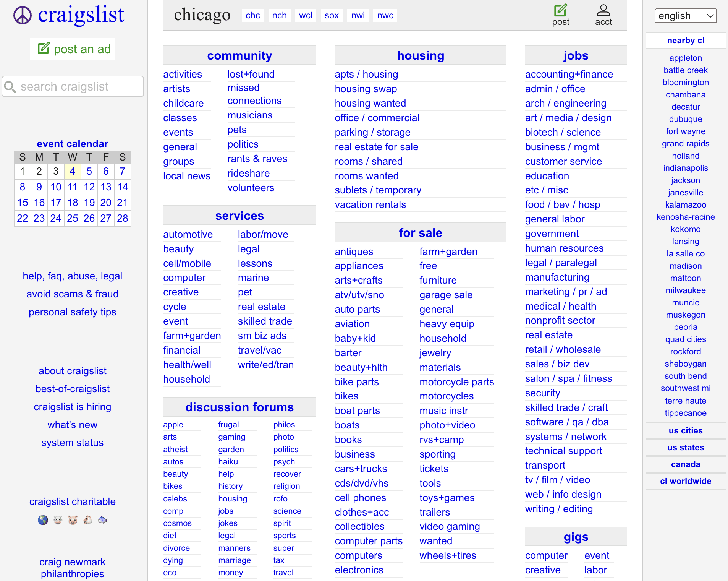
Task: Select the wcl area tab
Action: point(306,15)
